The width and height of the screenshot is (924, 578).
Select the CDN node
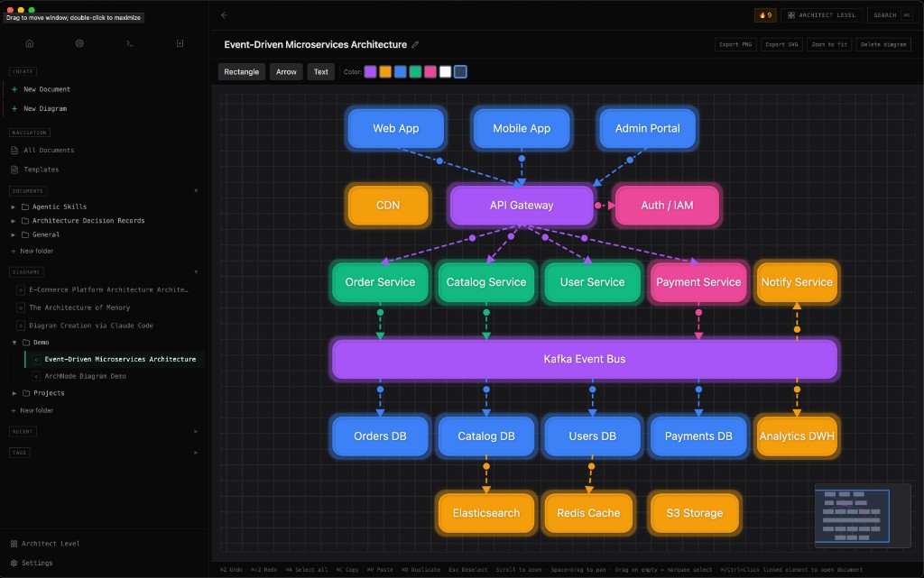[388, 206]
